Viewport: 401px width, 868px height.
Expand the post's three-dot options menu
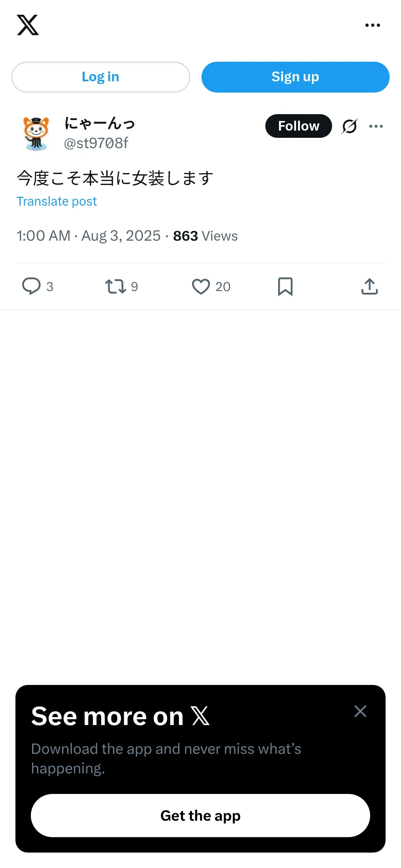[x=376, y=126]
